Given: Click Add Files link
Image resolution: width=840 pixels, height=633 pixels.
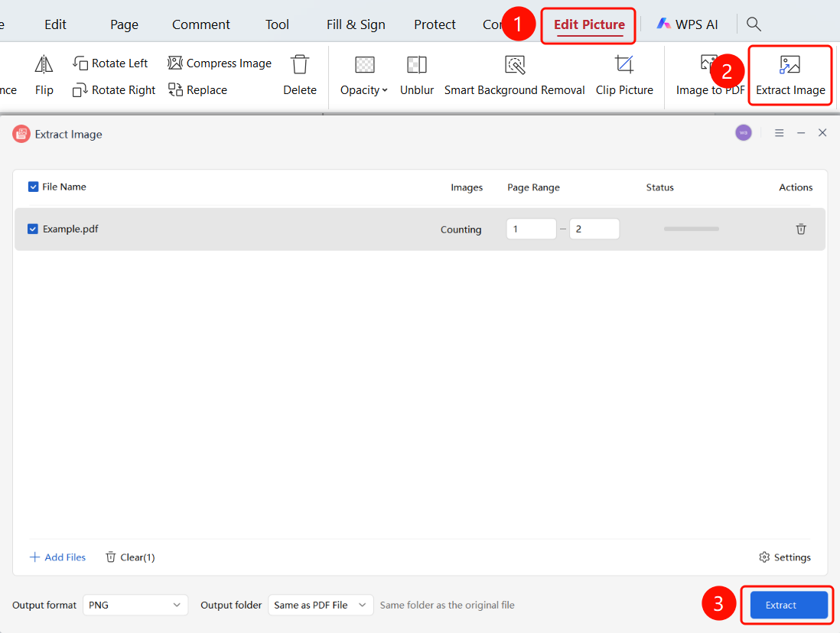Looking at the screenshot, I should 57,557.
